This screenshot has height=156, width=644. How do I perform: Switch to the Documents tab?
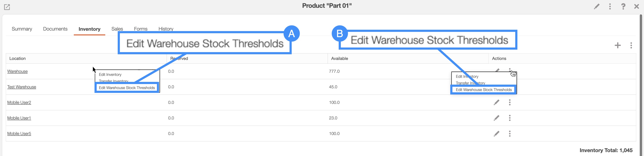pyautogui.click(x=55, y=29)
